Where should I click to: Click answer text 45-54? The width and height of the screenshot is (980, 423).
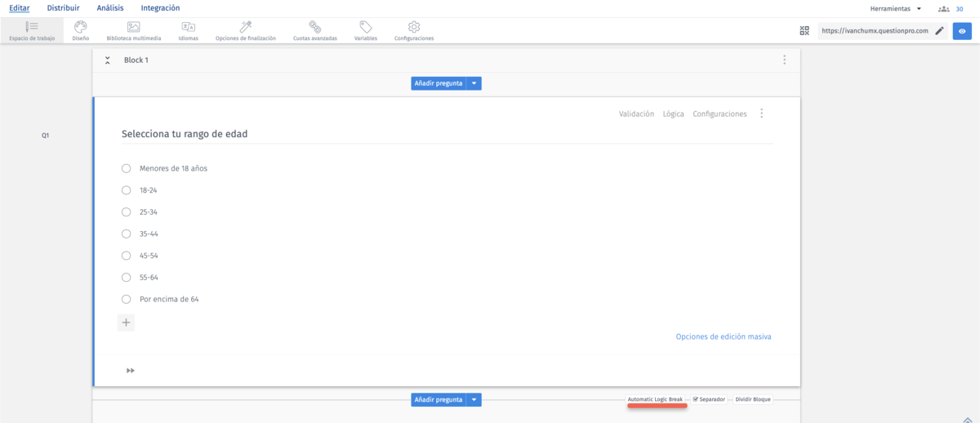(149, 256)
